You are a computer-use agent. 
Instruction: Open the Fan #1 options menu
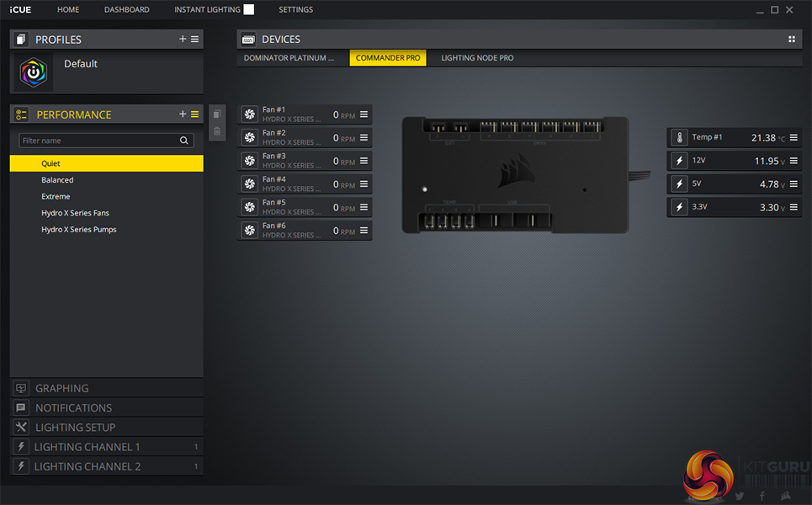pyautogui.click(x=364, y=114)
